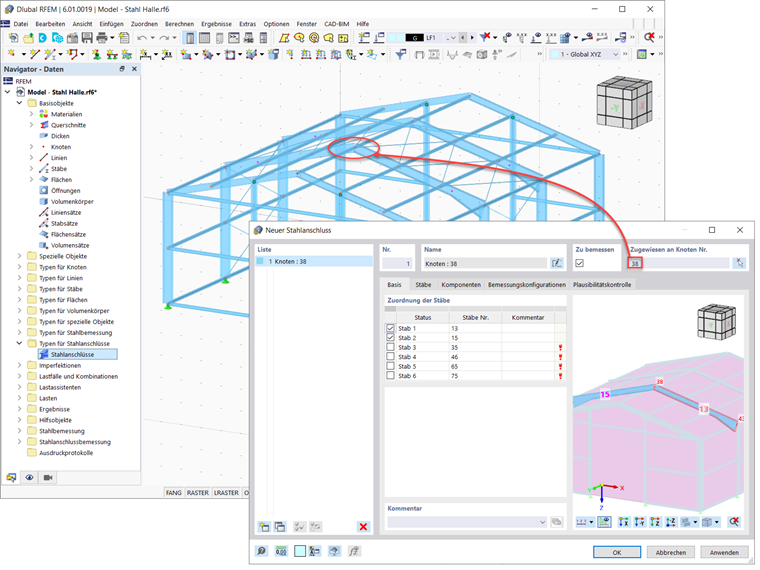
Task: Click the red delete X icon under Liste
Action: tap(363, 527)
